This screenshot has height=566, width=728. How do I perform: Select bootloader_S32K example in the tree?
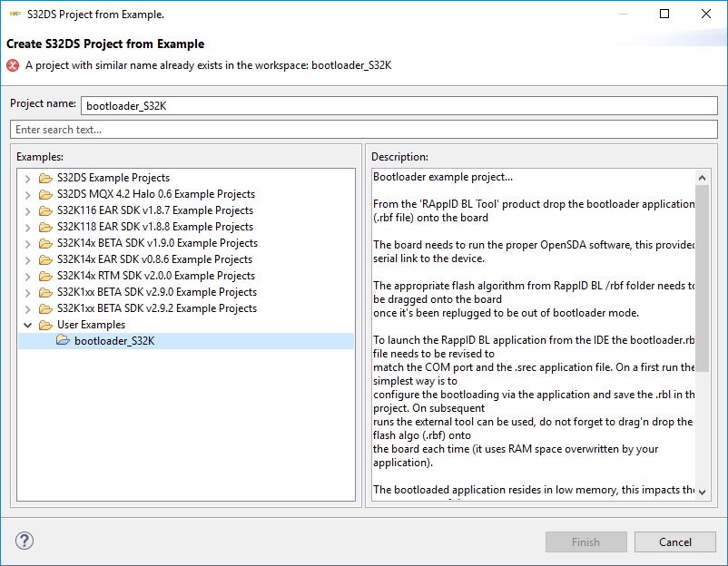point(113,341)
